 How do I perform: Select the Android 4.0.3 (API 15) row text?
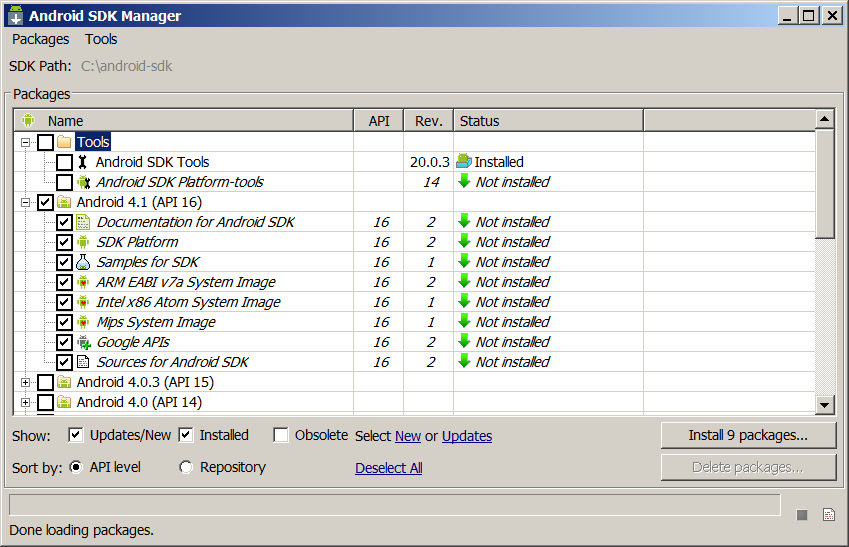pos(145,382)
